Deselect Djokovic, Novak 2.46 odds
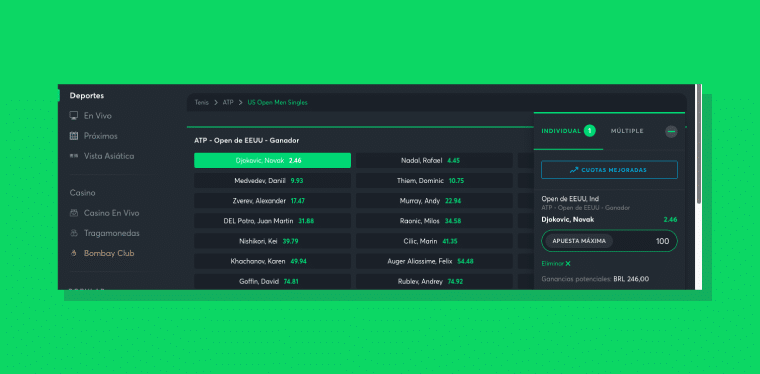The height and width of the screenshot is (374, 760). 272,160
